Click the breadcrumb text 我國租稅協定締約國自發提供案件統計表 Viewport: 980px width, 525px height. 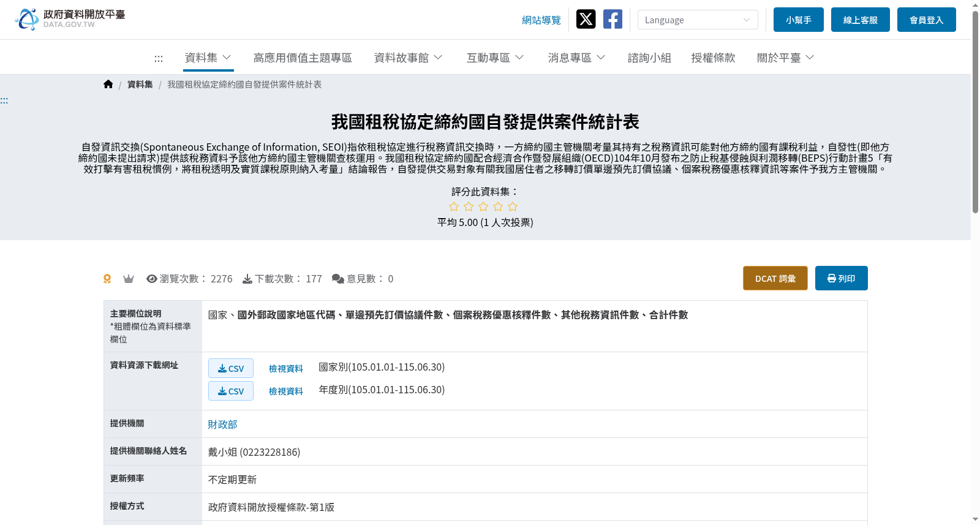[x=244, y=85]
